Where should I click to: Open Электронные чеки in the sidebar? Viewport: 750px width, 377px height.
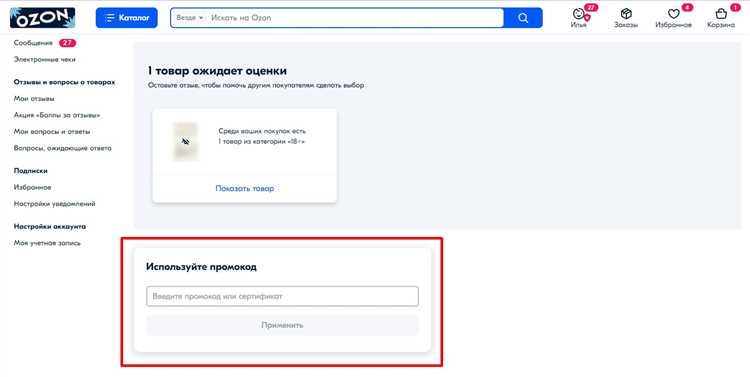tap(44, 59)
